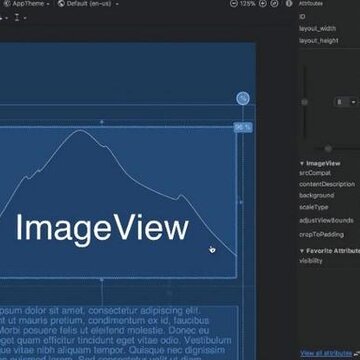Click the vertical bias slider knob

click(x=304, y=102)
